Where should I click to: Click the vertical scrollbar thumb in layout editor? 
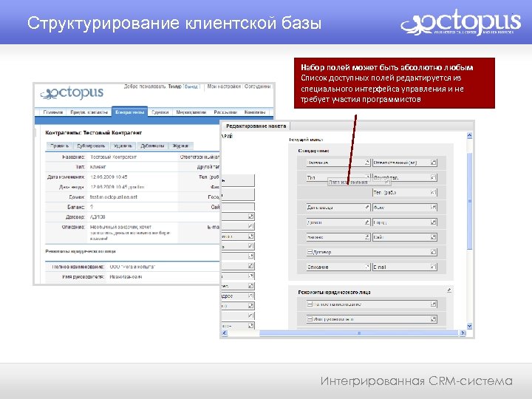pyautogui.click(x=470, y=201)
